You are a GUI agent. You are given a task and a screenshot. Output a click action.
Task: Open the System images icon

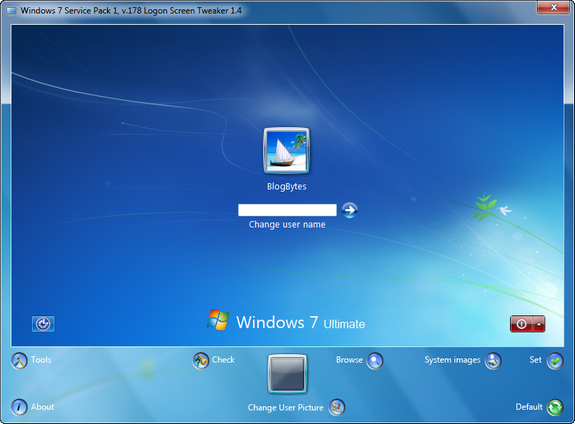click(x=493, y=361)
